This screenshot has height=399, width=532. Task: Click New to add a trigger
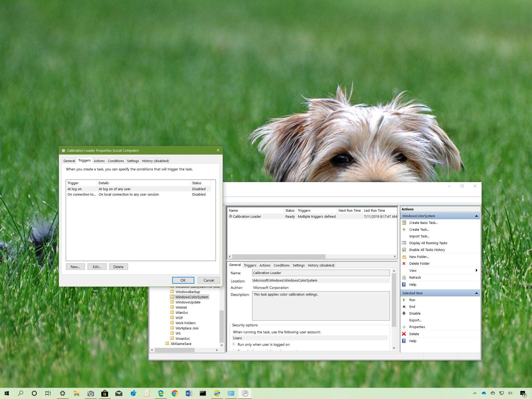[x=75, y=267]
